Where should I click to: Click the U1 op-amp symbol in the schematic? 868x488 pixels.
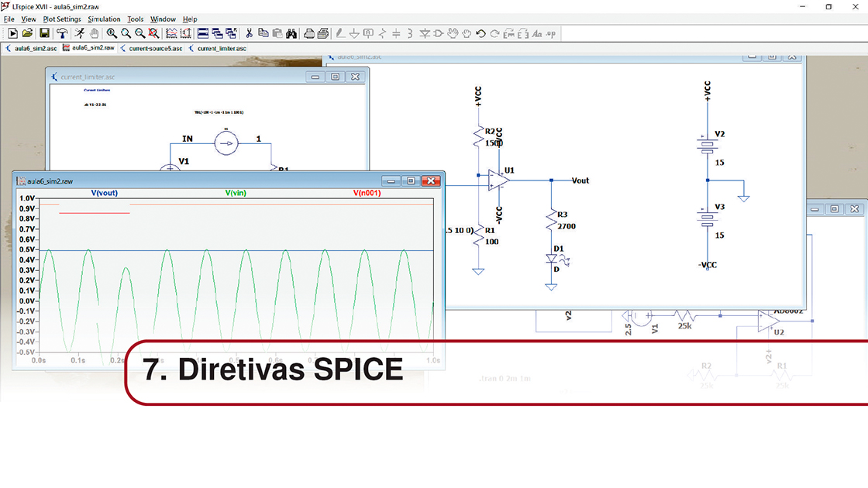pos(499,180)
